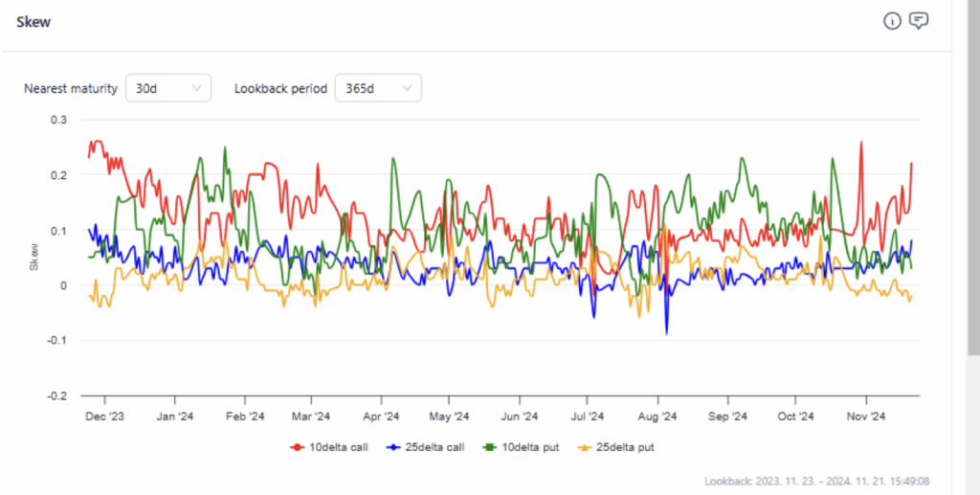980x495 pixels.
Task: Toggle the 10delta put legend entry
Action: point(520,447)
